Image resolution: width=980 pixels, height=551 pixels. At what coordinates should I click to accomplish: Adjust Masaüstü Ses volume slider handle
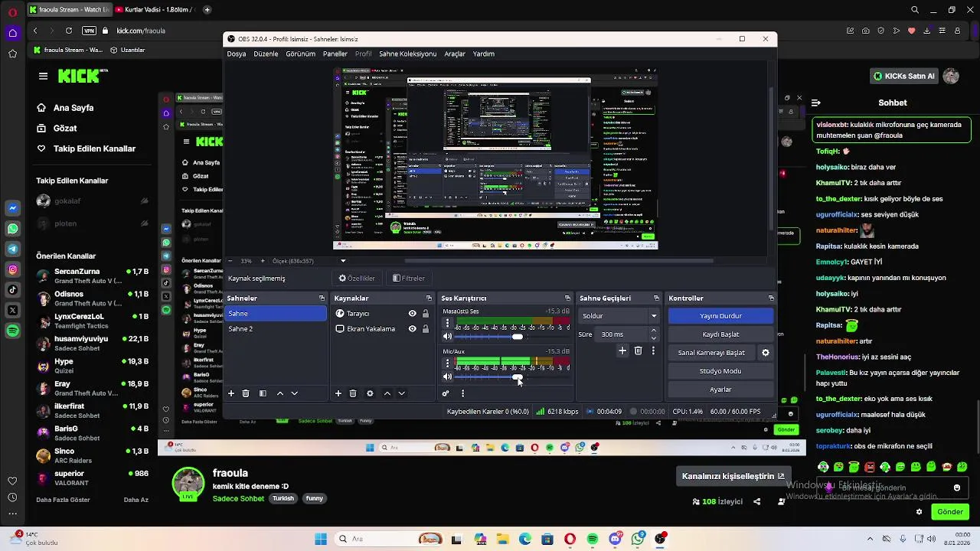518,337
